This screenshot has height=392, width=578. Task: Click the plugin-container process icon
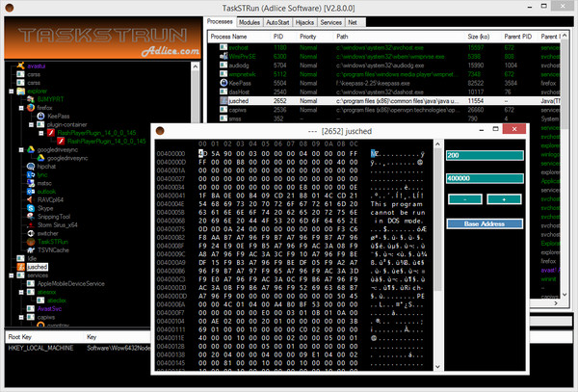[40, 124]
